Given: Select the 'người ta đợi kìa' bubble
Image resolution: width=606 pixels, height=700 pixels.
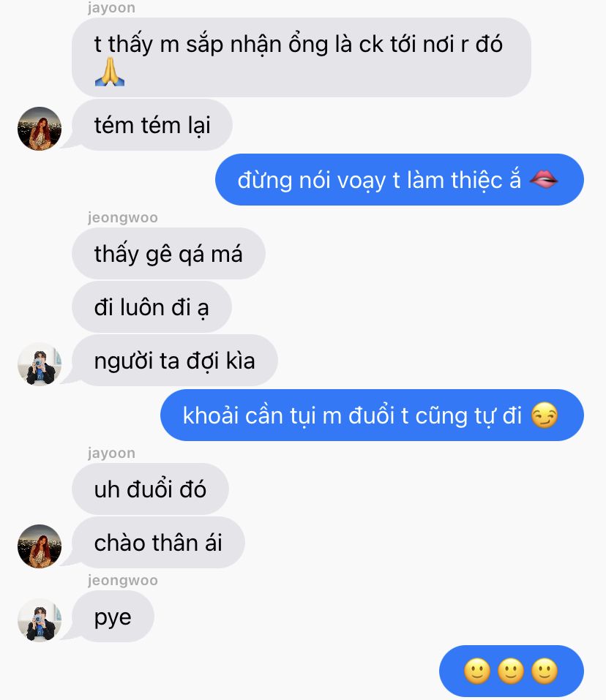Looking at the screenshot, I should tap(175, 361).
